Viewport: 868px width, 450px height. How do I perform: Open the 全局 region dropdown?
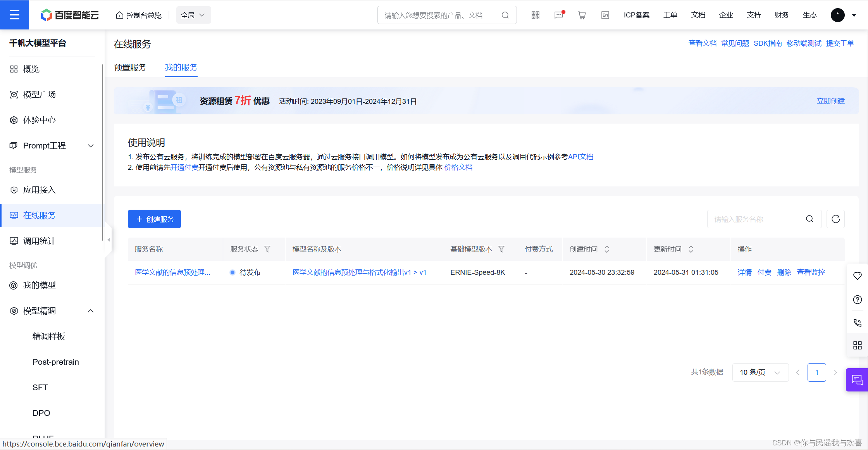click(x=193, y=15)
